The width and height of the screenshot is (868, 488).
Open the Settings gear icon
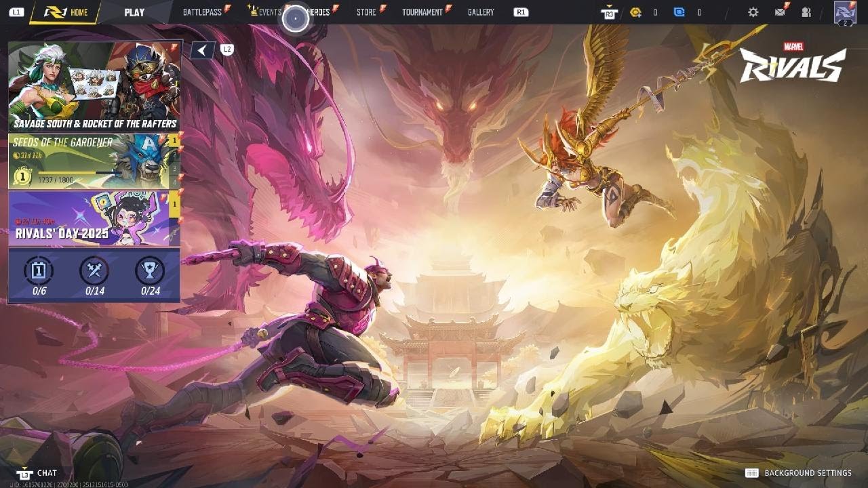(753, 12)
